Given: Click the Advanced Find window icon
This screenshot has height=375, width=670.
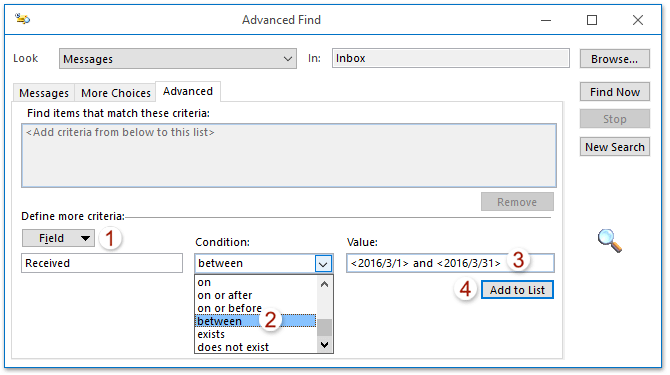Looking at the screenshot, I should pos(22,19).
